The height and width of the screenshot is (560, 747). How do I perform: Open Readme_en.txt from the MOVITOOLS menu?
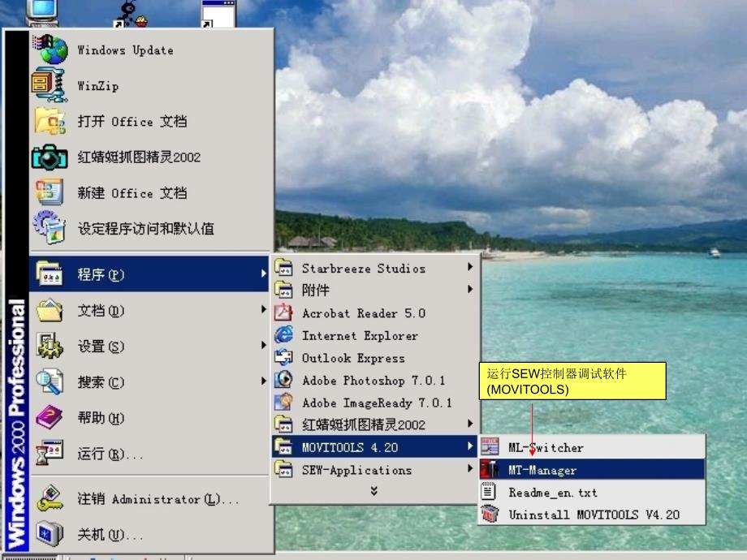552,492
